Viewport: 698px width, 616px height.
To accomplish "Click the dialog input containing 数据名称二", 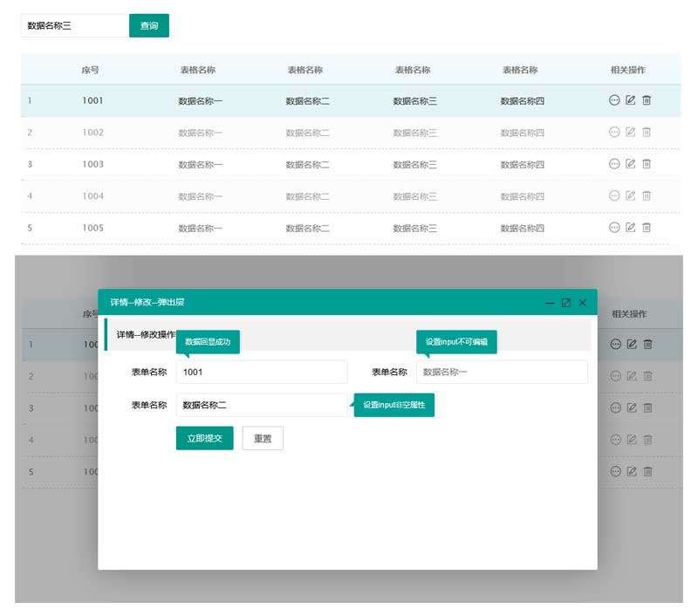I will (x=261, y=405).
